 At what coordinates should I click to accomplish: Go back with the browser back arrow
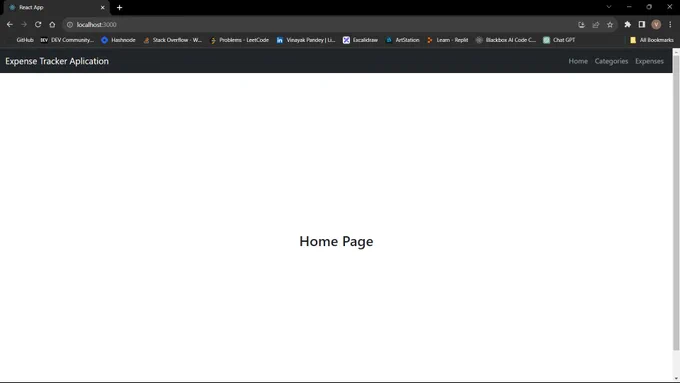pyautogui.click(x=10, y=25)
